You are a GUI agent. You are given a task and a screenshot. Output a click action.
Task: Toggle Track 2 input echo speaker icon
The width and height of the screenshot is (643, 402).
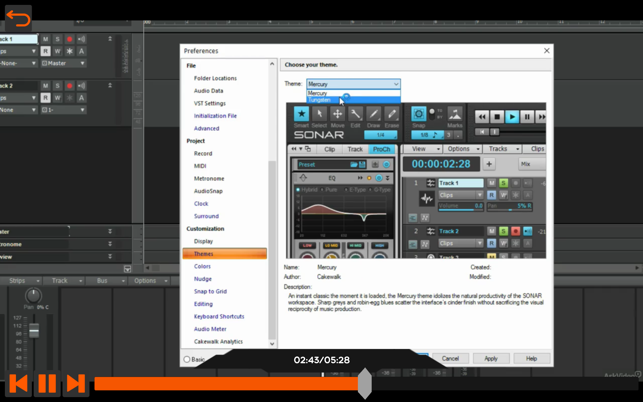[x=81, y=86]
